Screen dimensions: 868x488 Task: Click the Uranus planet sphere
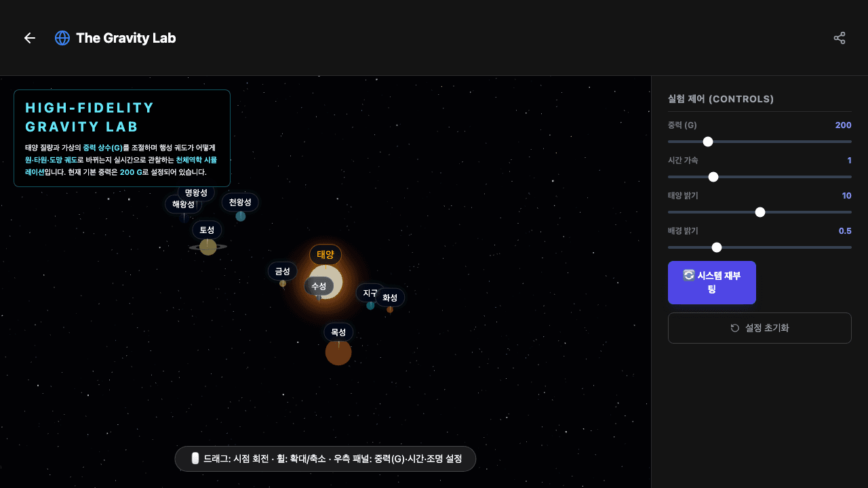[241, 216]
